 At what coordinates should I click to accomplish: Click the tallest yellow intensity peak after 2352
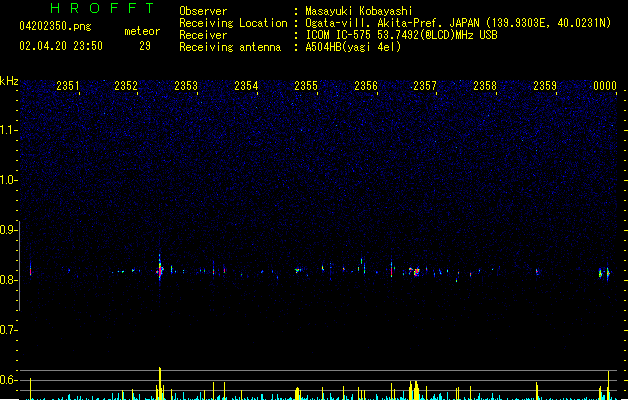[x=160, y=383]
